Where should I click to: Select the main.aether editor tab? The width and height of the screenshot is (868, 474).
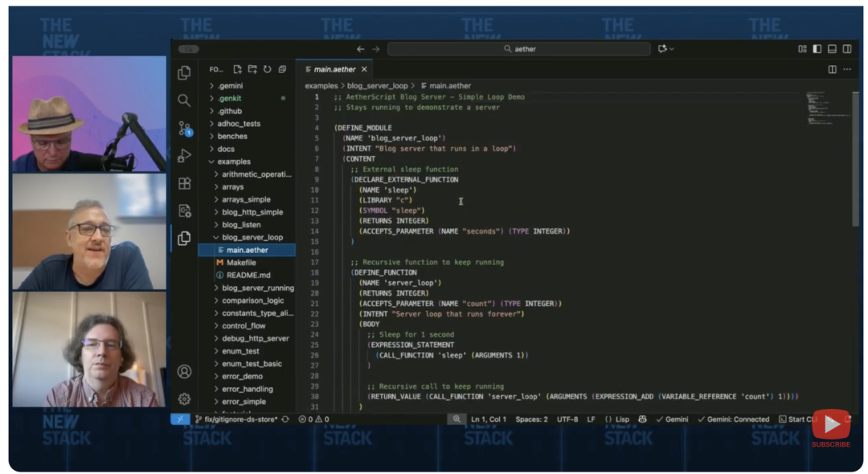[334, 70]
